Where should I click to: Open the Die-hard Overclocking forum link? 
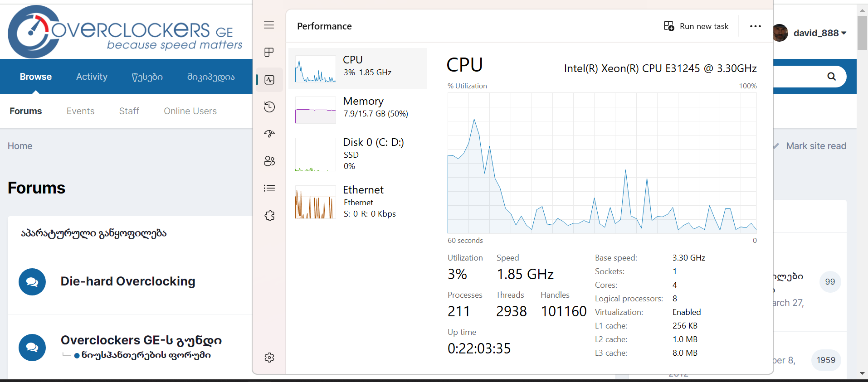coord(128,281)
